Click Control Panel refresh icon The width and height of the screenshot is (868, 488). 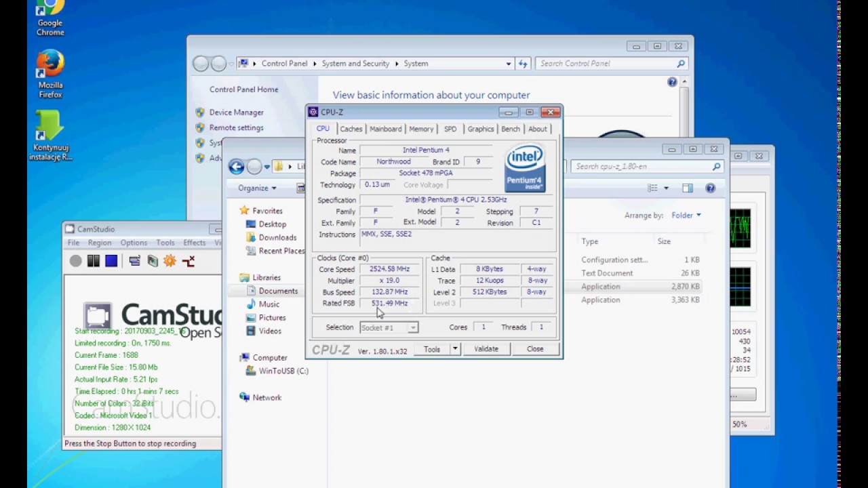pos(523,63)
